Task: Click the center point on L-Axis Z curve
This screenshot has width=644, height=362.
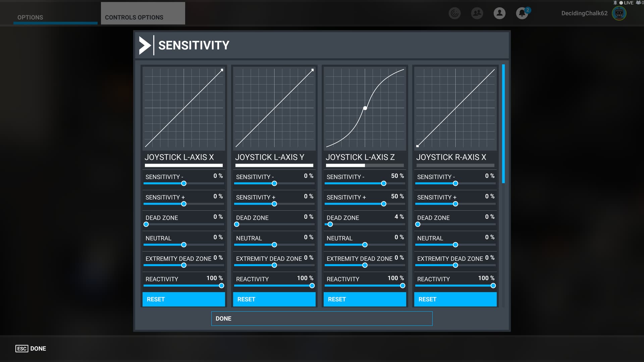Action: click(365, 108)
